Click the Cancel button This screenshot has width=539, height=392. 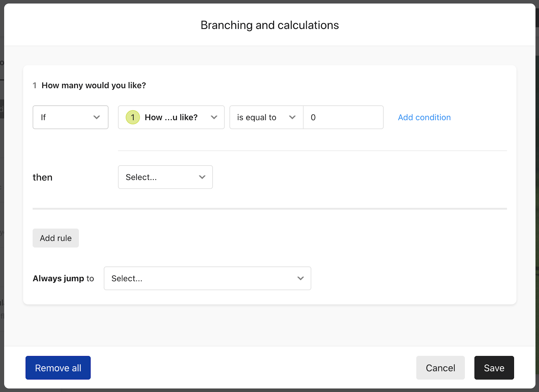click(x=440, y=368)
